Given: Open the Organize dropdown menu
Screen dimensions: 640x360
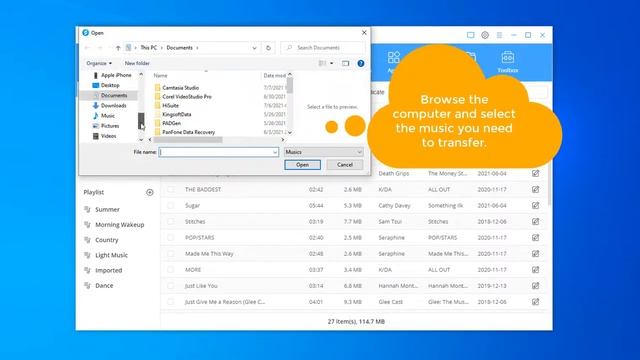Looking at the screenshot, I should [x=99, y=63].
